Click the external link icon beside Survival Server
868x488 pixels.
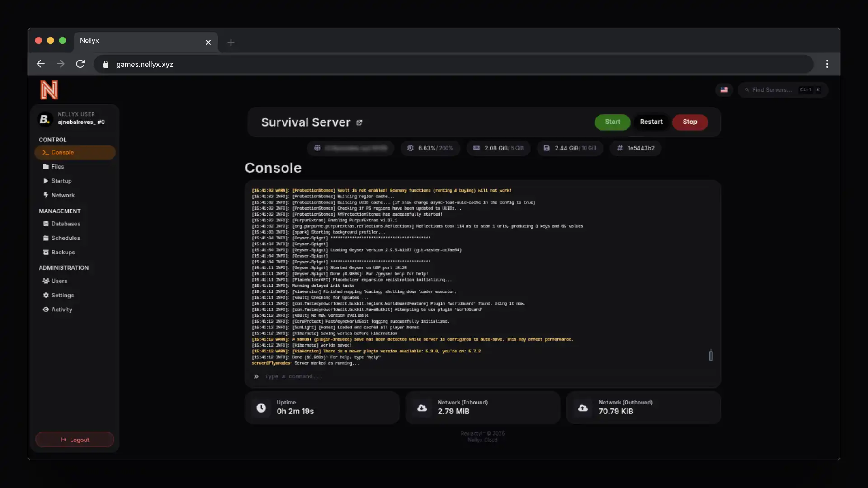pyautogui.click(x=359, y=122)
